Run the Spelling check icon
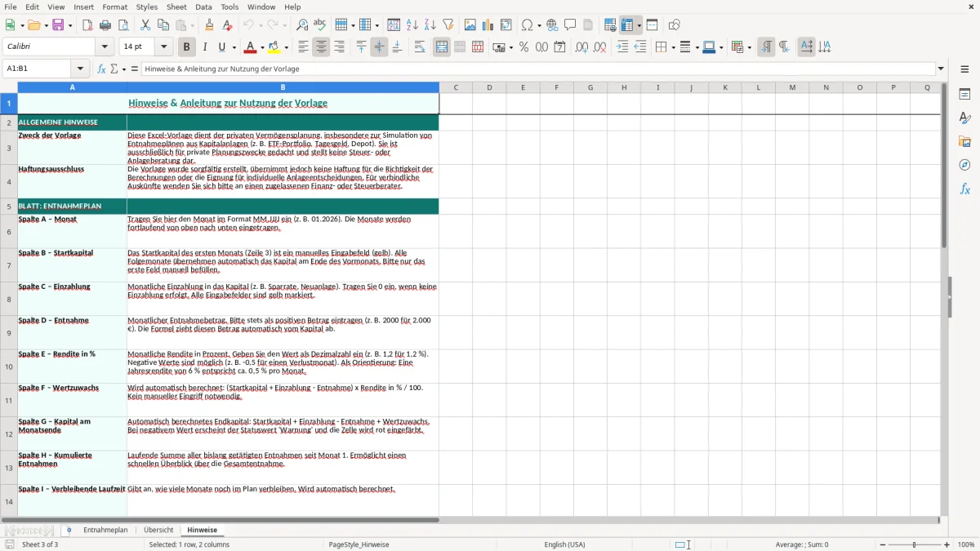 click(x=320, y=25)
